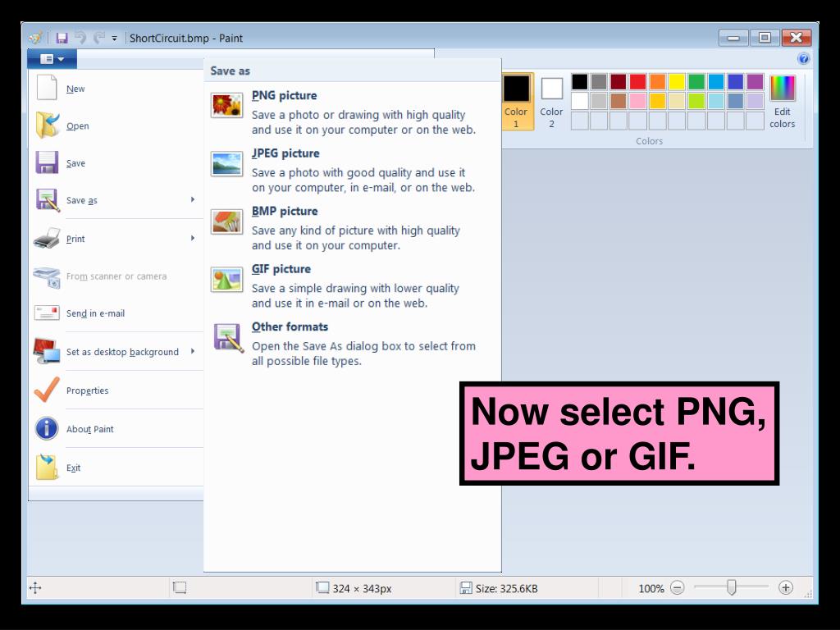Open Properties from the file menu
The width and height of the screenshot is (840, 630).
click(x=116, y=390)
